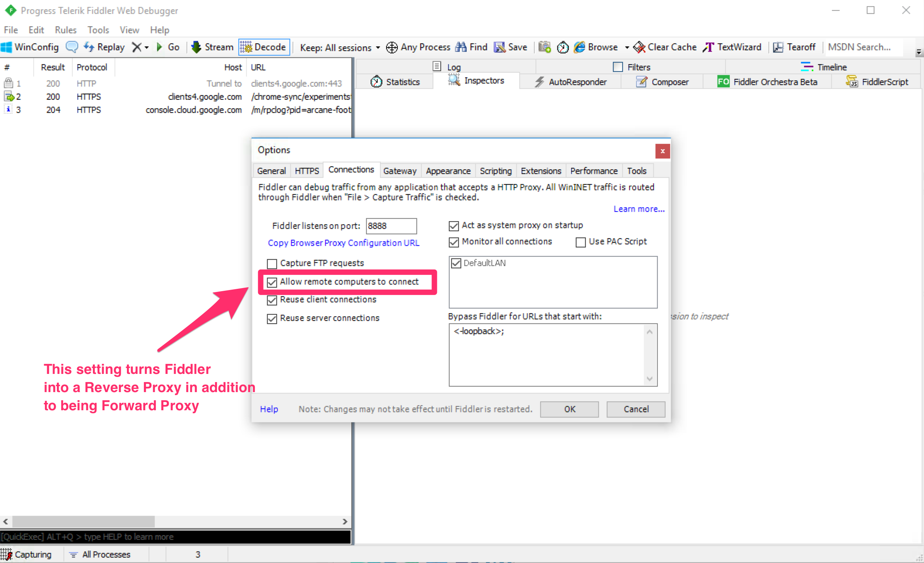This screenshot has height=563, width=924.
Task: Open the Tools menu
Action: 98,30
